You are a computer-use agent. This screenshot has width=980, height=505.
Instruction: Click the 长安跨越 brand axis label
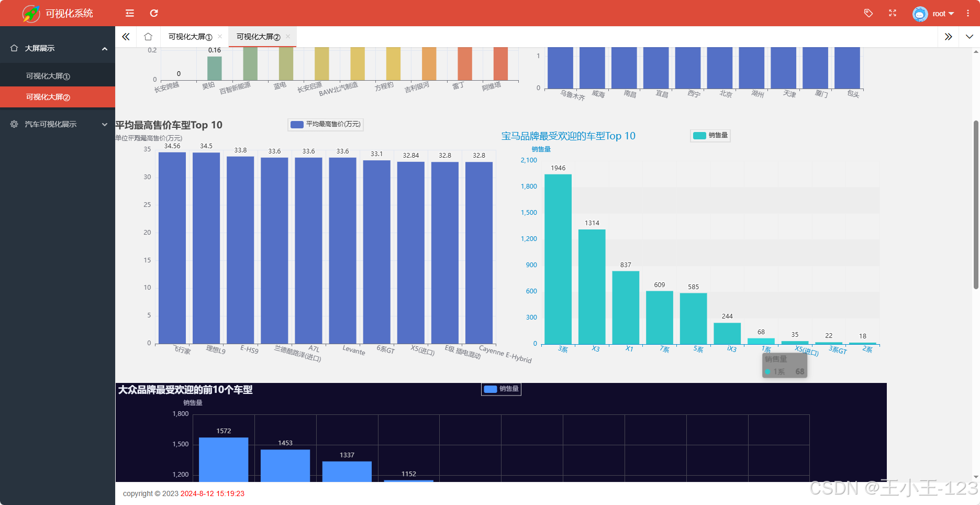tap(166, 87)
